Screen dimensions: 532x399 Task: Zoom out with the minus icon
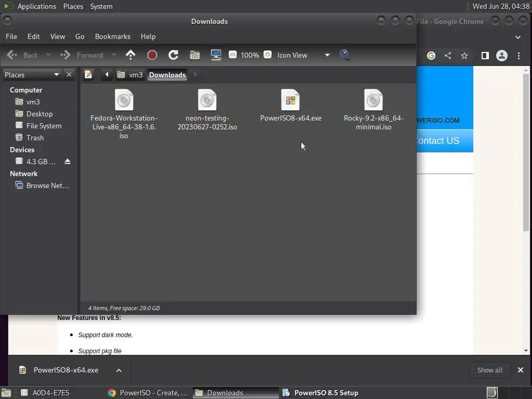pos(233,55)
